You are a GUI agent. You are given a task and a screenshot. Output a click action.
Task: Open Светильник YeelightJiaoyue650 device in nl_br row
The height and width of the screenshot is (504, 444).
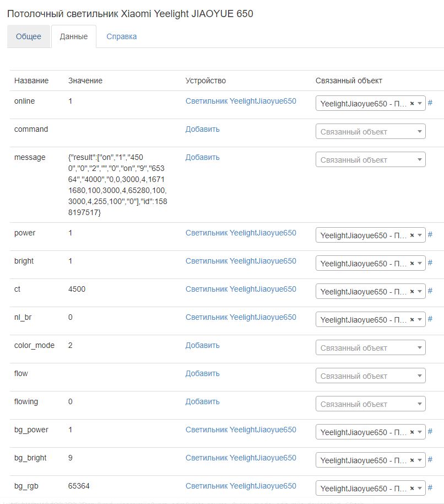(x=241, y=317)
